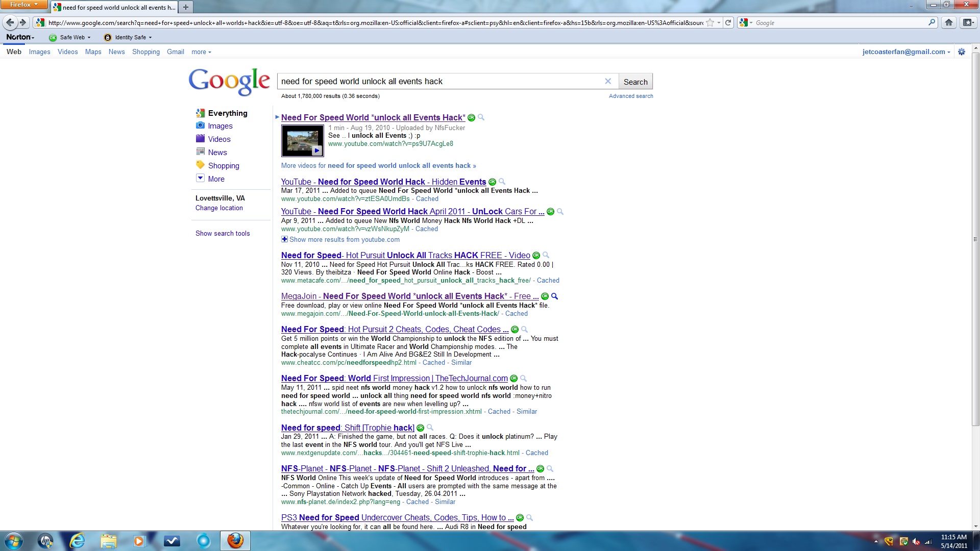Reload the page with the refresh icon

click(x=728, y=22)
